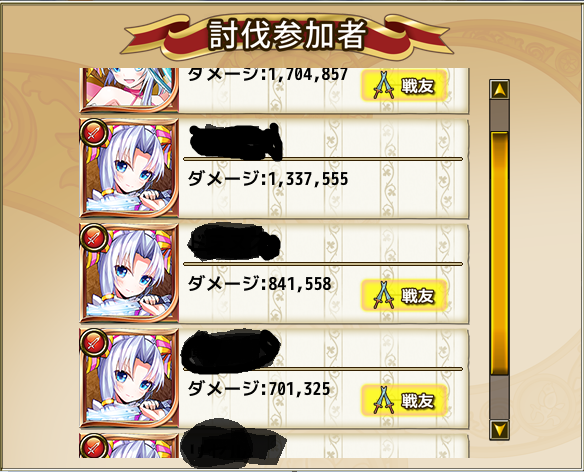Select character portrait for 841,558 damage entry
The image size is (584, 472).
[x=129, y=273]
